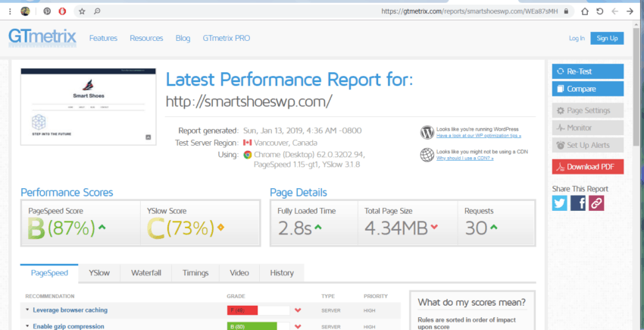644x330 pixels.
Task: Expand Enable gzip compression recommendation
Action: click(x=64, y=326)
